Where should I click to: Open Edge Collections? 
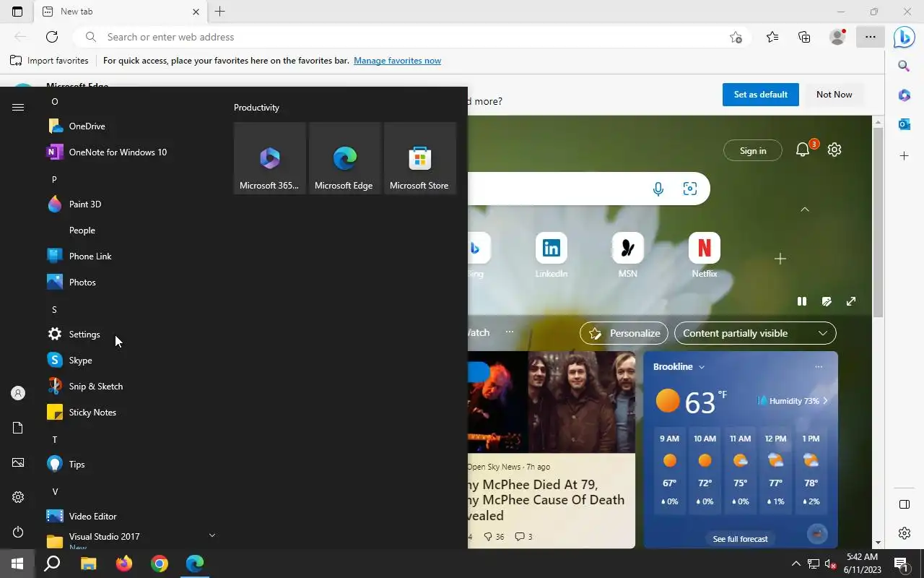tap(804, 37)
